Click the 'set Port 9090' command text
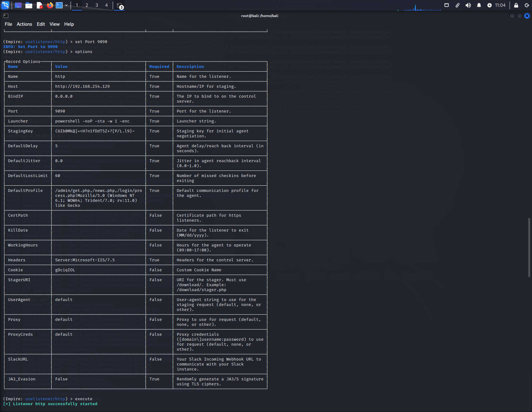This screenshot has height=412, width=532. click(91, 42)
